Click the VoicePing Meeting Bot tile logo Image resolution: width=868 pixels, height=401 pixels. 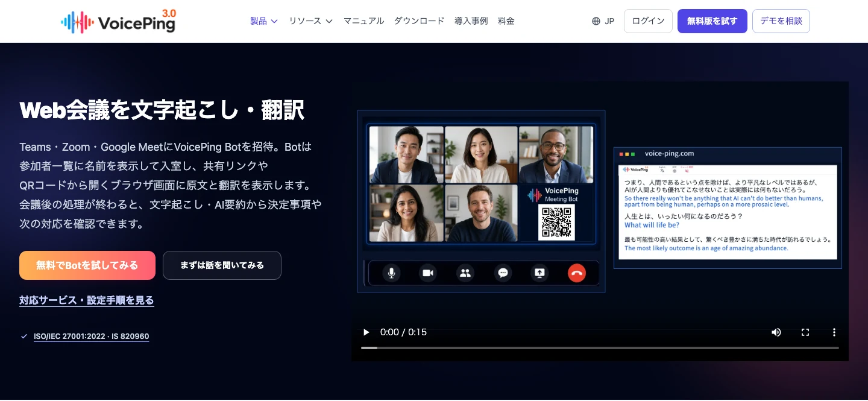[x=553, y=195]
